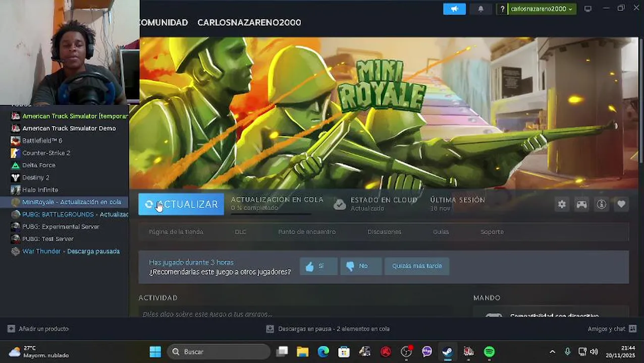Open File Explorer from taskbar

[303, 351]
